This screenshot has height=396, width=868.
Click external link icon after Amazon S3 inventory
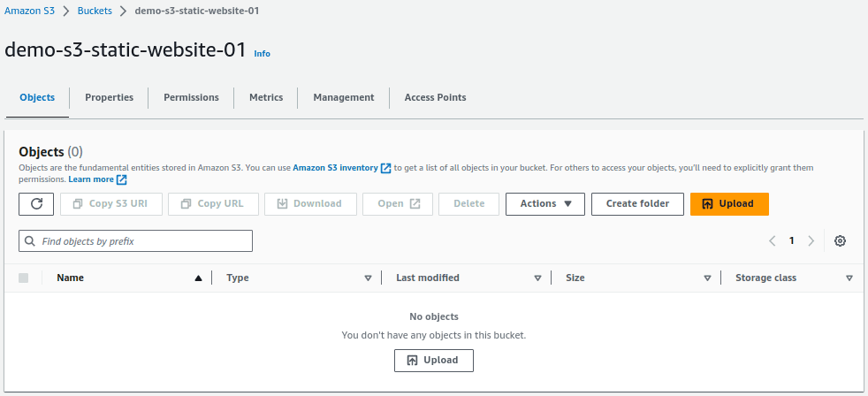coord(386,168)
